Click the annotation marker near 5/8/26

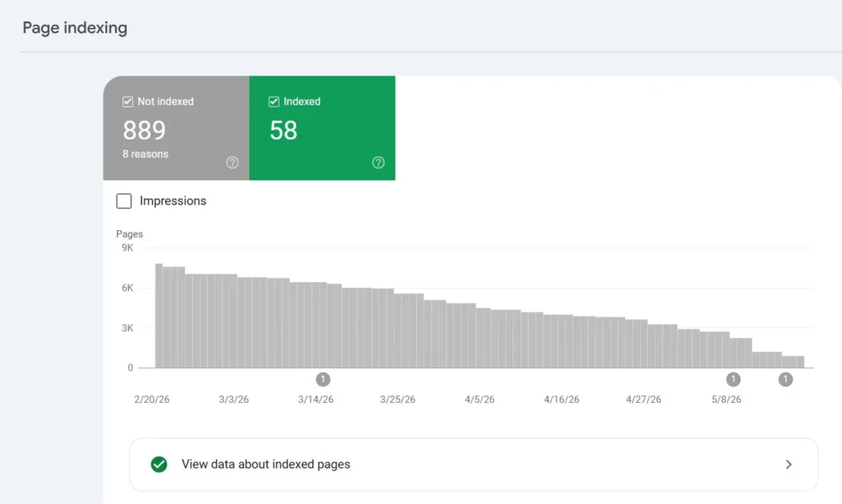pyautogui.click(x=733, y=380)
